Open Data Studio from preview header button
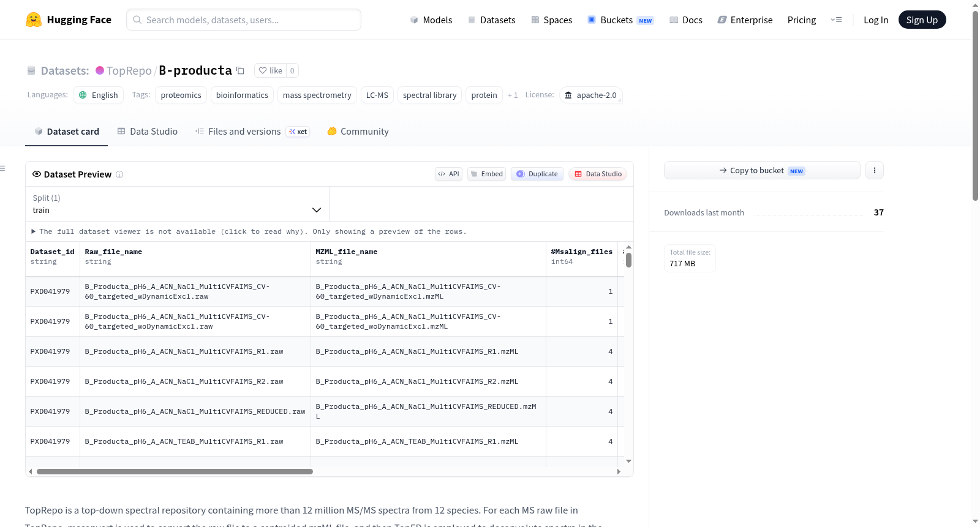The height and width of the screenshot is (527, 980). point(598,174)
